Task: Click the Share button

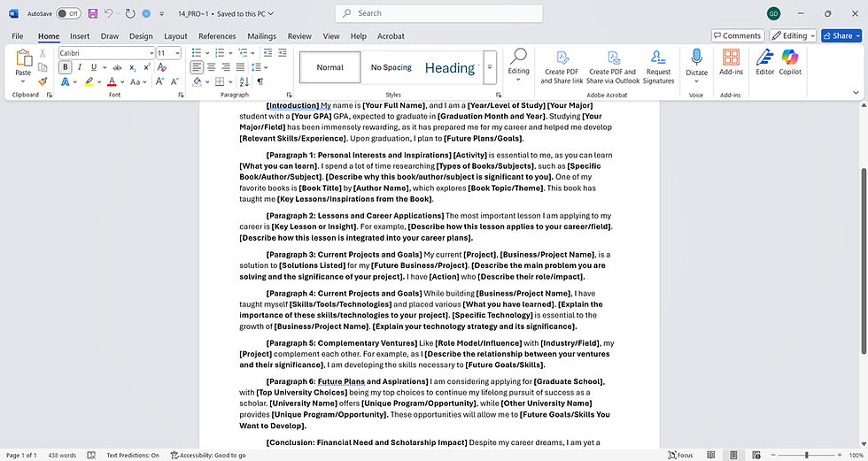Action: pyautogui.click(x=841, y=35)
